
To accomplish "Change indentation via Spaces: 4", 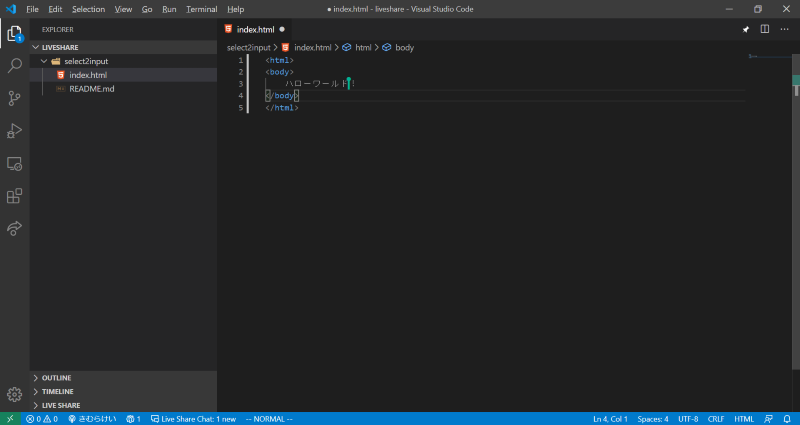I will (653, 419).
